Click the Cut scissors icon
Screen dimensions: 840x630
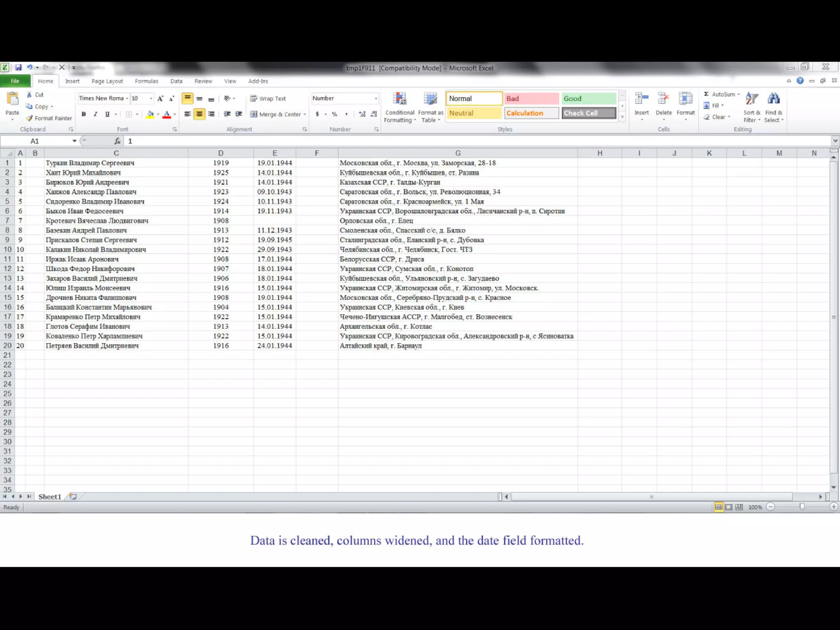coord(29,94)
